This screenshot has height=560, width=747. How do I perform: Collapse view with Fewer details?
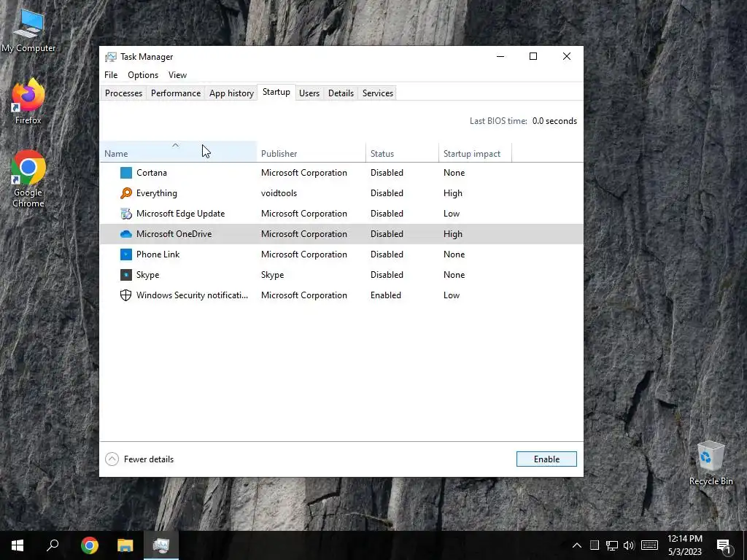[x=139, y=459]
